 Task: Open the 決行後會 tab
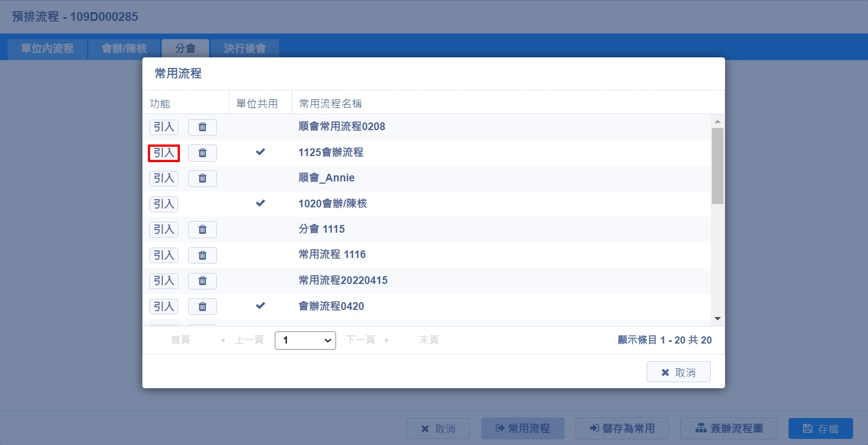244,49
